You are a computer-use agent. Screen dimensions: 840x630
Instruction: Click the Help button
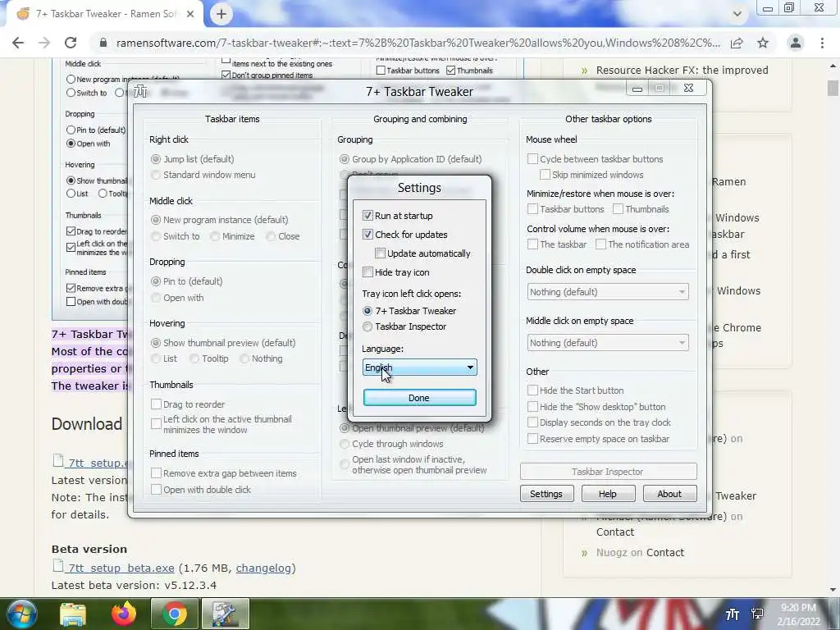point(608,493)
